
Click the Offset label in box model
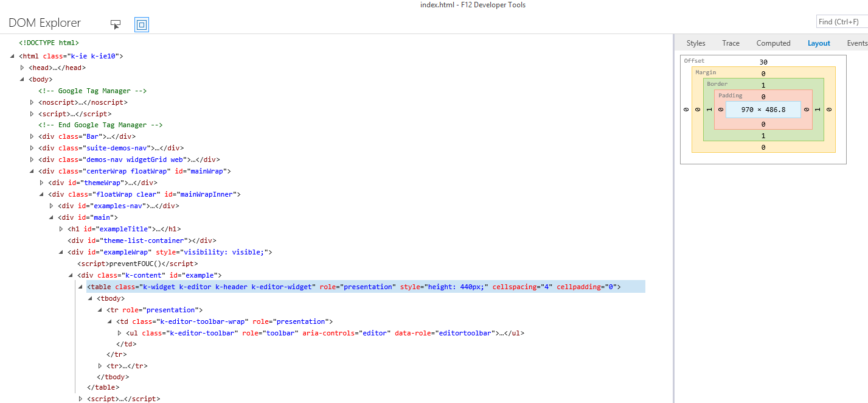coord(694,61)
